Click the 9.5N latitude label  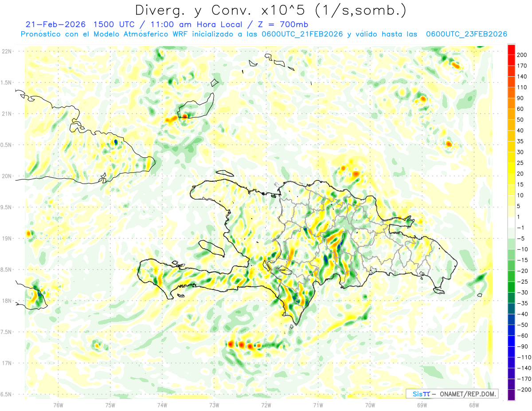[7, 207]
